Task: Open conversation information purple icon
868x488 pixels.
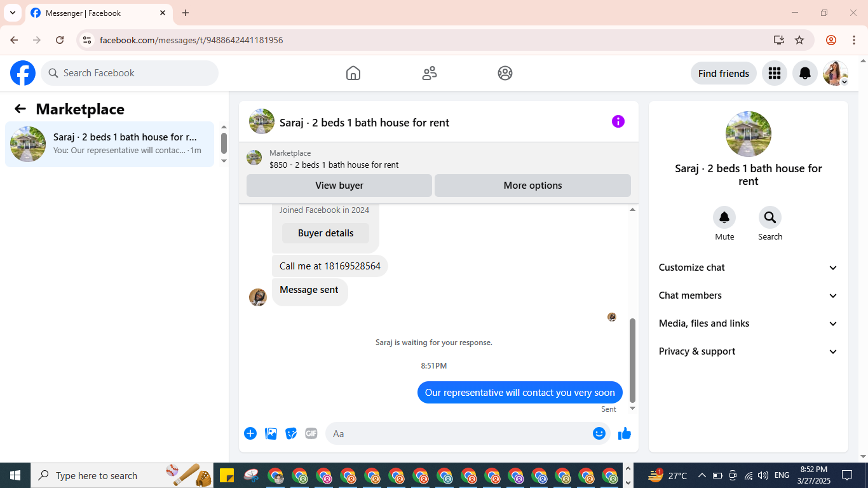Action: [x=618, y=121]
